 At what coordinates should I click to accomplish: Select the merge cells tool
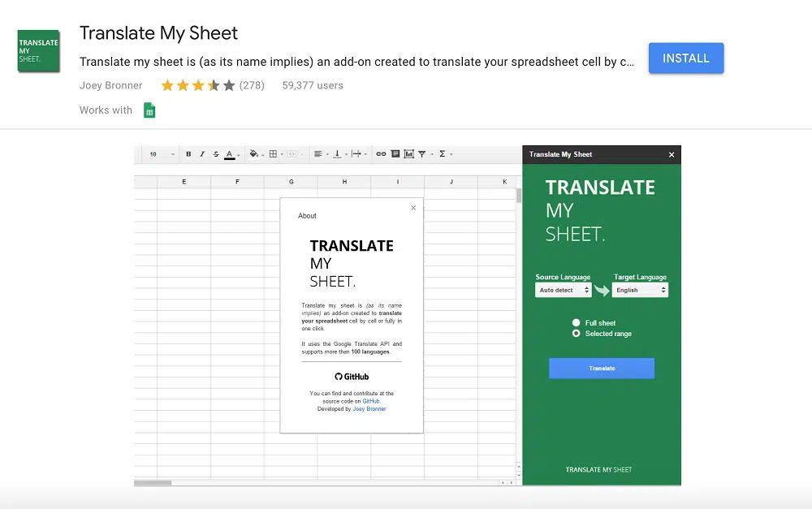[x=292, y=153]
